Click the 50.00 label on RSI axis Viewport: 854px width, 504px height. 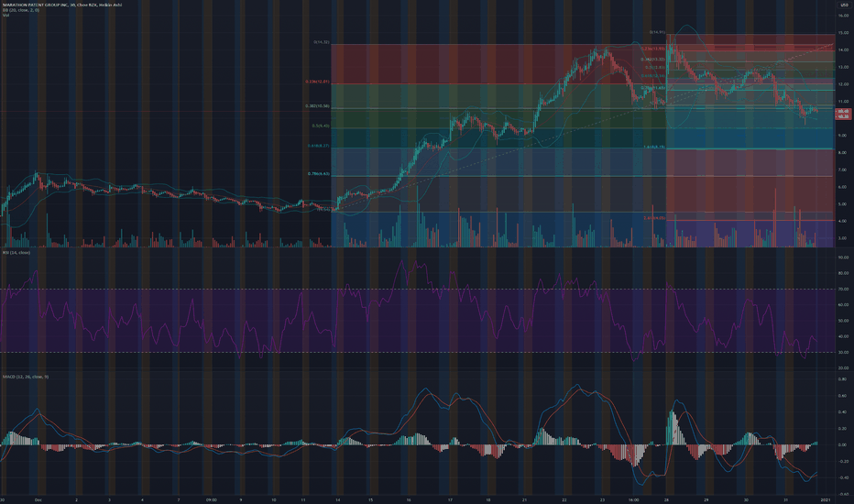[844, 321]
